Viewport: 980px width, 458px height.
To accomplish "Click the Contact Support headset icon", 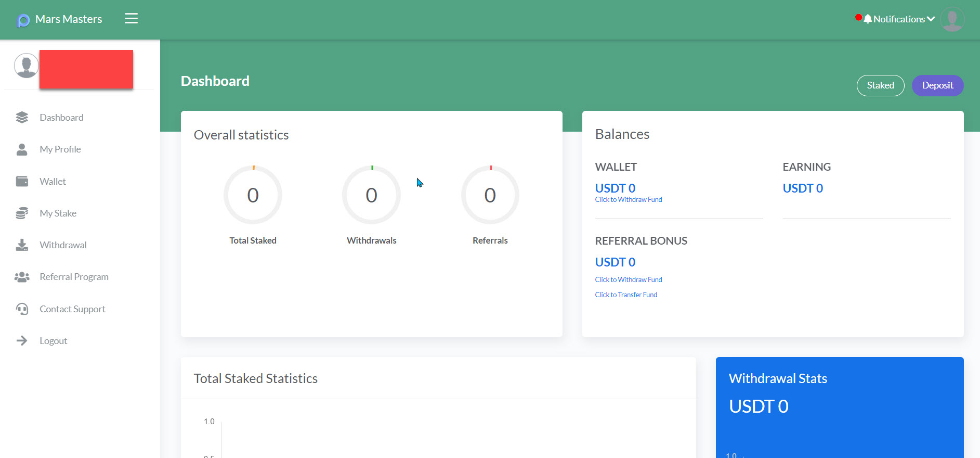I will [x=22, y=309].
